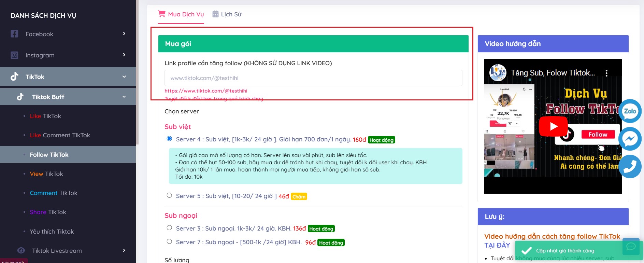Viewport: 644px width, 263px height.
Task: Open the green chat widget icon
Action: click(631, 247)
